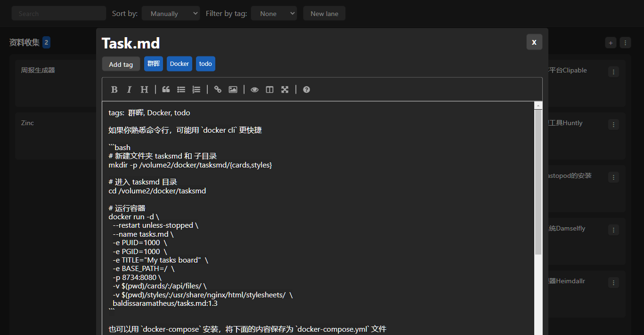Click the Add tag button in Task.md
This screenshot has height=335, width=644.
[121, 64]
